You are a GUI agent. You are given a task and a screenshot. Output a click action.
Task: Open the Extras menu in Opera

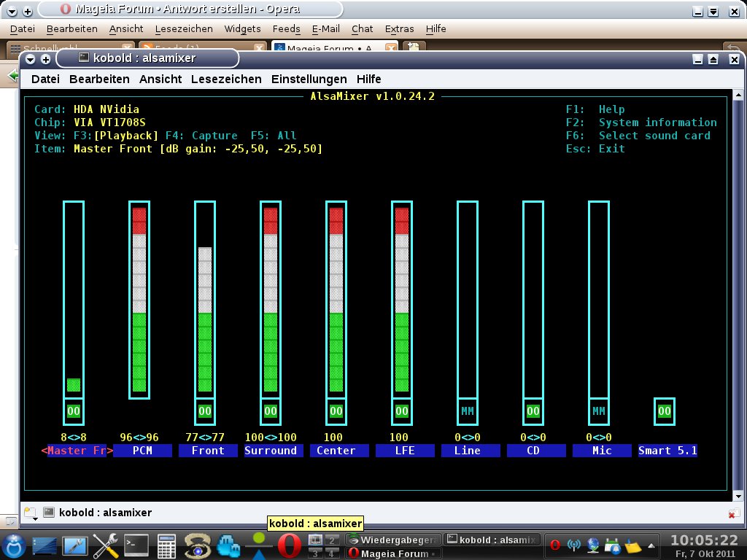399,29
